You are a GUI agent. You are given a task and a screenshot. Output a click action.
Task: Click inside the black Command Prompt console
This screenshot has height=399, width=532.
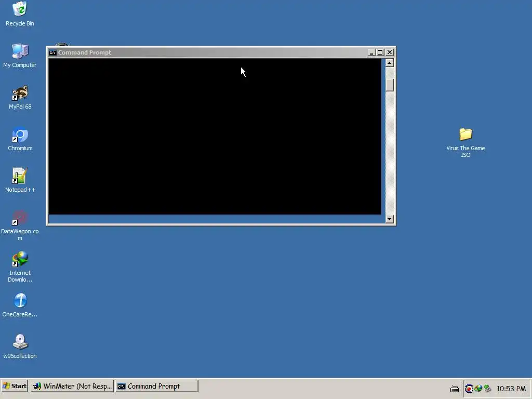click(215, 137)
